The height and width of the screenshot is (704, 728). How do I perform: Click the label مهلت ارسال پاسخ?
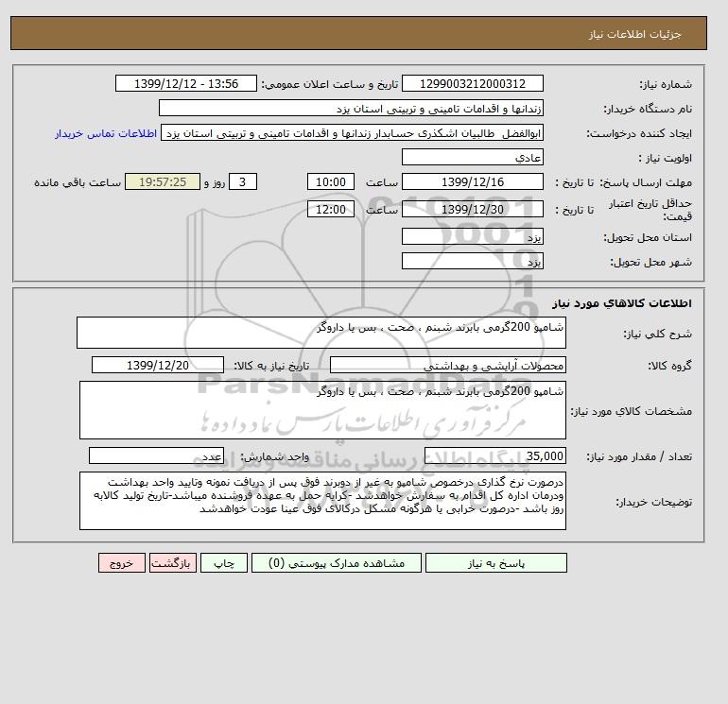646,182
